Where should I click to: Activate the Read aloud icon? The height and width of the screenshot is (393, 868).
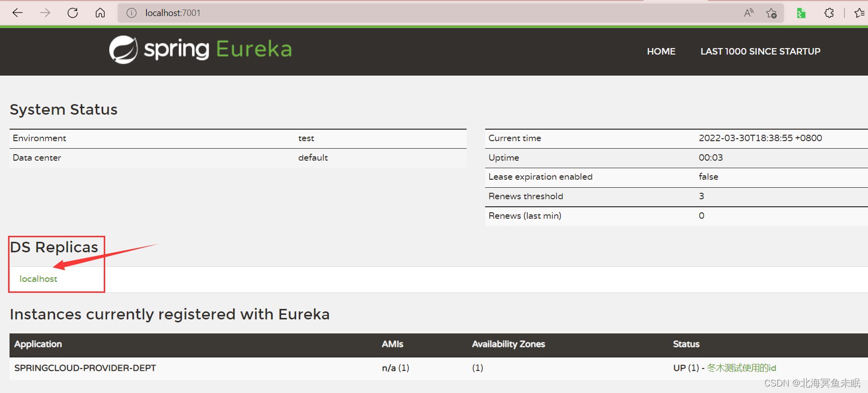pyautogui.click(x=749, y=13)
